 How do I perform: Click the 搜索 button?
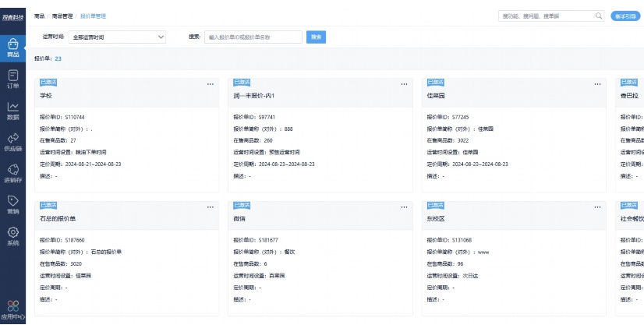point(316,37)
